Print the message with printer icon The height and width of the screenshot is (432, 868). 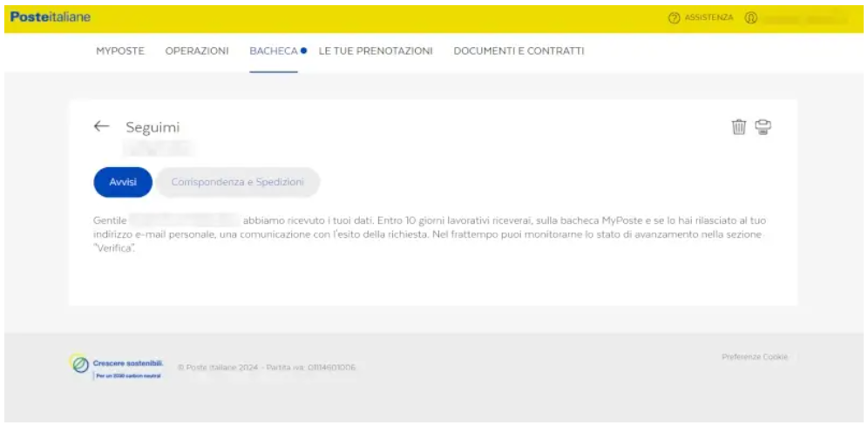click(x=763, y=127)
